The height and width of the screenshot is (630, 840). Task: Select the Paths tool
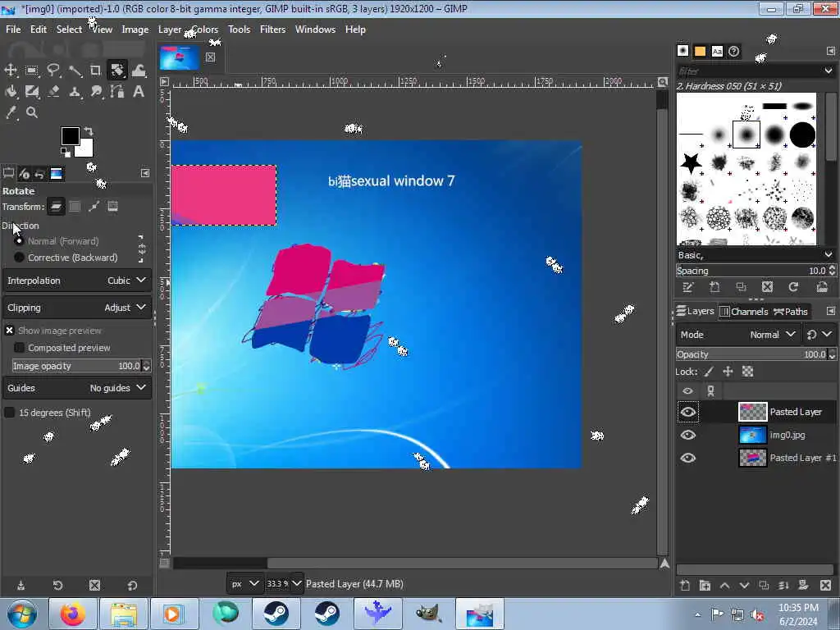[x=116, y=92]
